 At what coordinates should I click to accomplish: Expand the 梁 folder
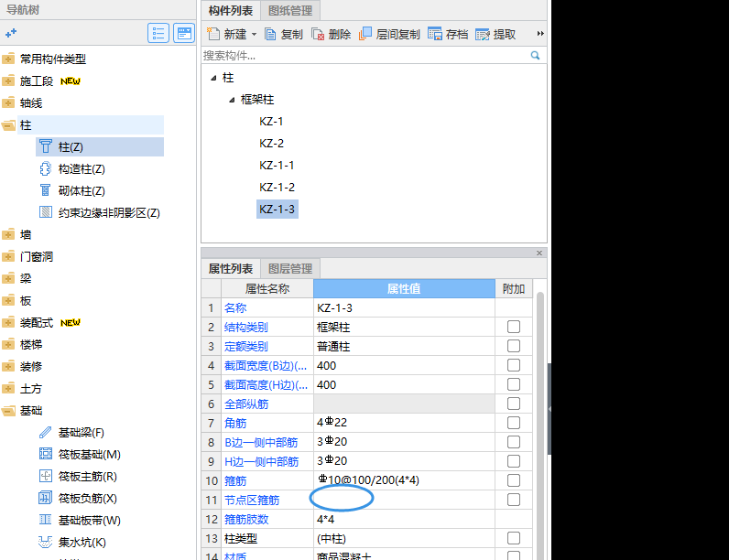pyautogui.click(x=8, y=278)
